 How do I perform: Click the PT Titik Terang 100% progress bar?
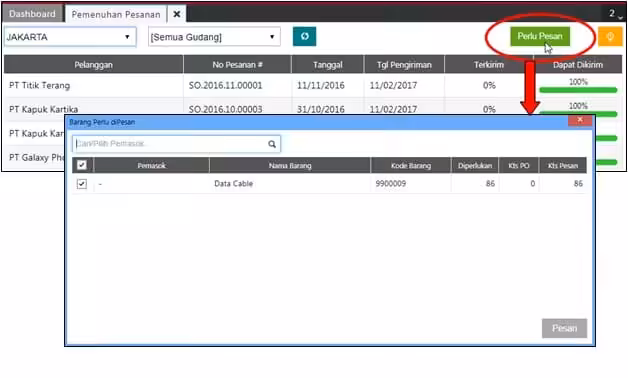click(578, 90)
